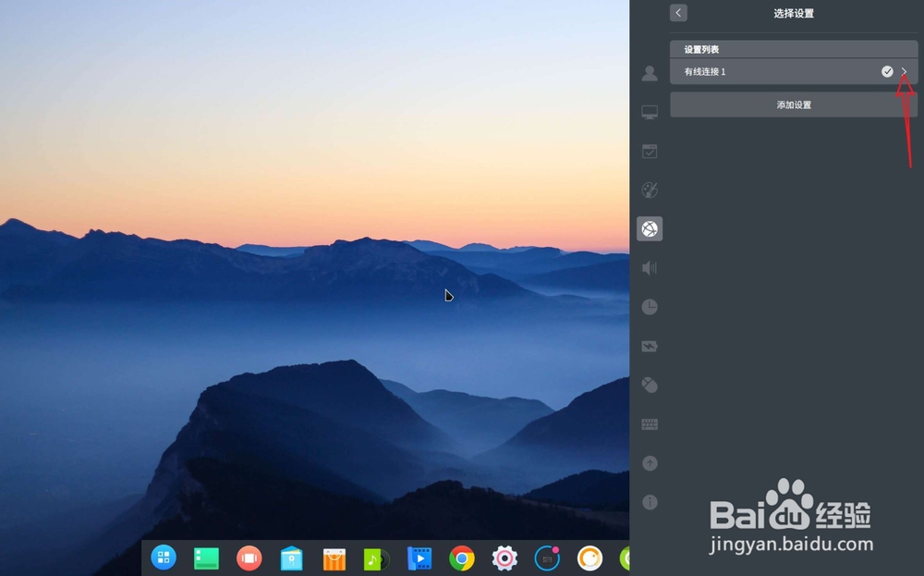The image size is (924, 576).
Task: Open Keyboard settings via keyboard icon
Action: coord(650,423)
